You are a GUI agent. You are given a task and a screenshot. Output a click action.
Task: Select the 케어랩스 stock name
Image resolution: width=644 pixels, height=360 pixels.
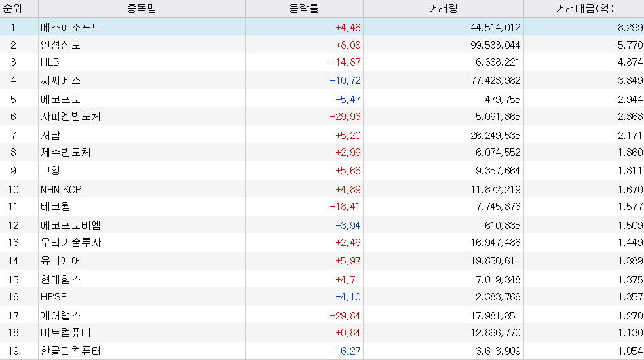(x=60, y=316)
